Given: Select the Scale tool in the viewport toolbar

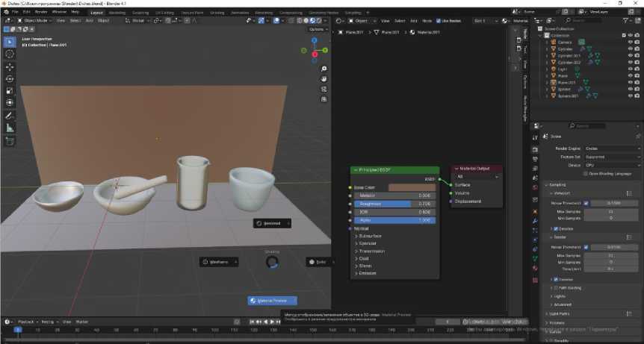Looking at the screenshot, I should click(x=10, y=91).
